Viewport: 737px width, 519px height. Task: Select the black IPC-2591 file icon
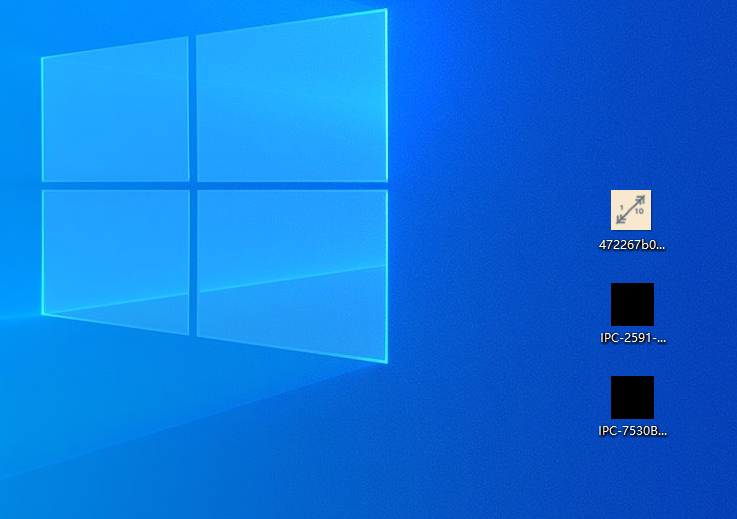coord(632,304)
